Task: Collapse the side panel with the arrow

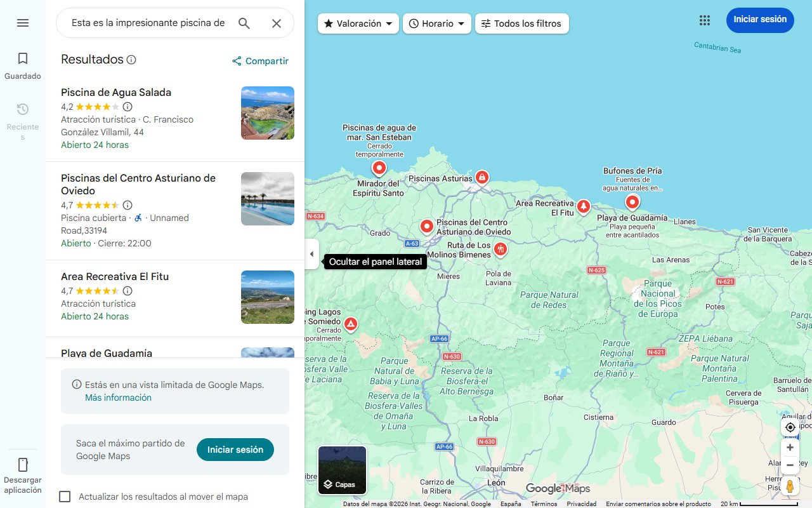Action: click(x=311, y=253)
